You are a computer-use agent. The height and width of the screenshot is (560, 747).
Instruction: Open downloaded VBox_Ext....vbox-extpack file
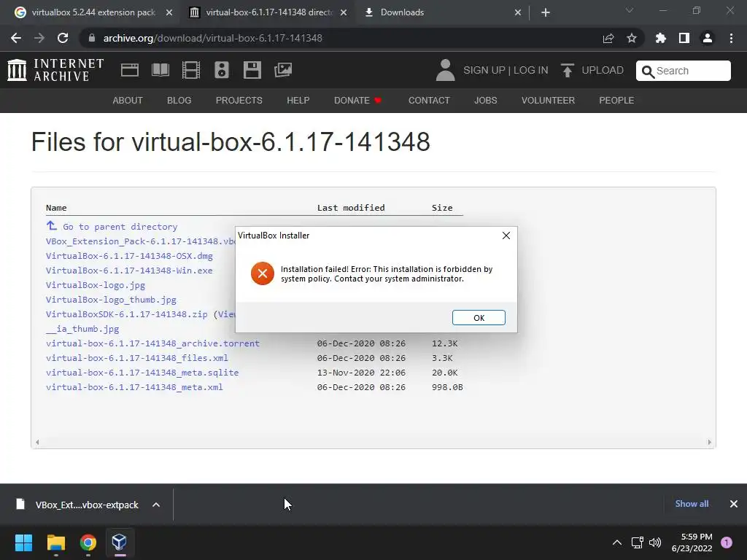point(77,505)
